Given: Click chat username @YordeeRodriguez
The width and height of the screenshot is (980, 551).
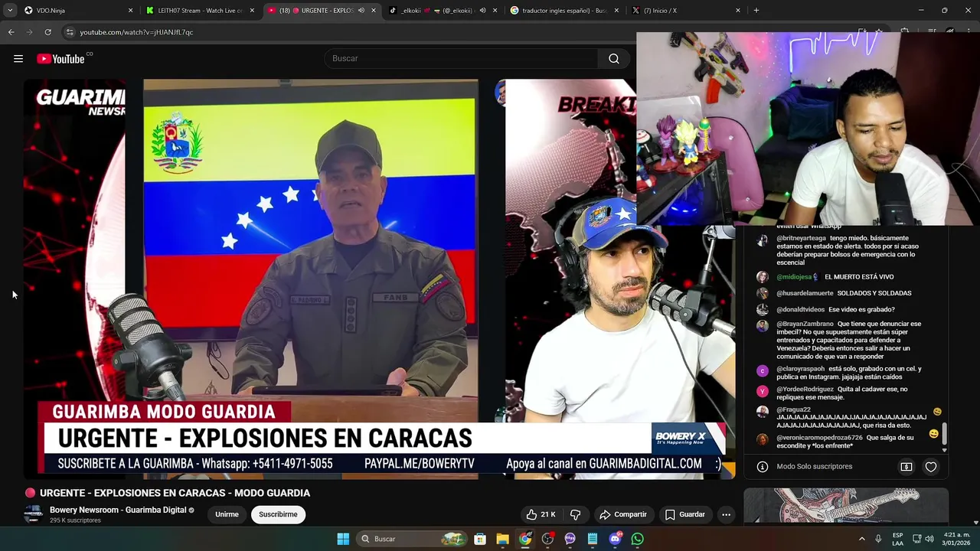Looking at the screenshot, I should pyautogui.click(x=805, y=389).
